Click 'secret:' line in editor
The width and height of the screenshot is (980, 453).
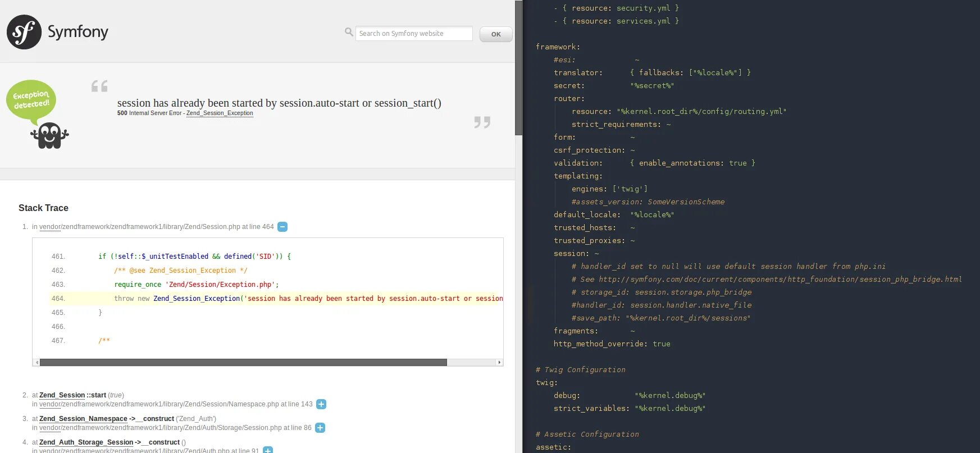614,86
